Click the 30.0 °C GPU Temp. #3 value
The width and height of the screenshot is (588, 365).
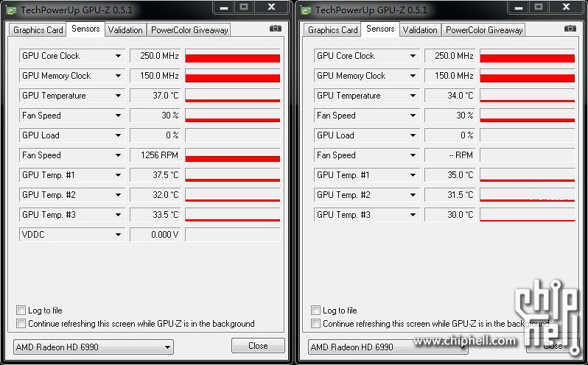click(x=450, y=215)
